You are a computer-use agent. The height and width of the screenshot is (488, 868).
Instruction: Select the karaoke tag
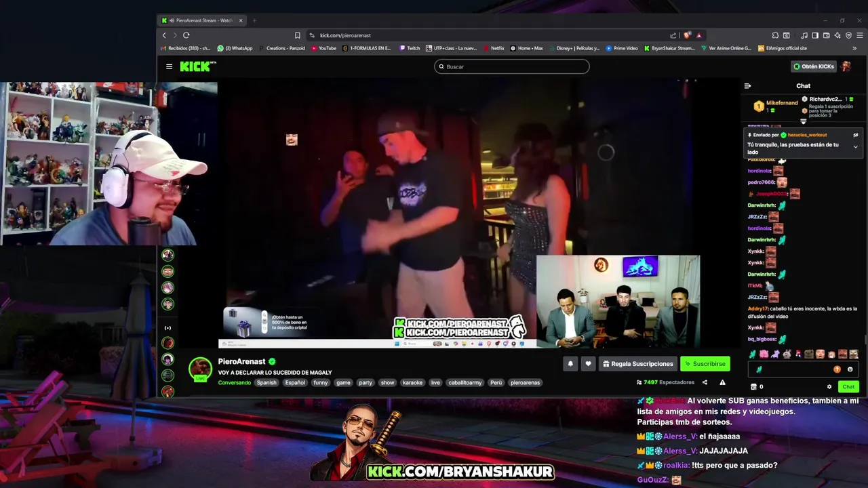pyautogui.click(x=412, y=383)
